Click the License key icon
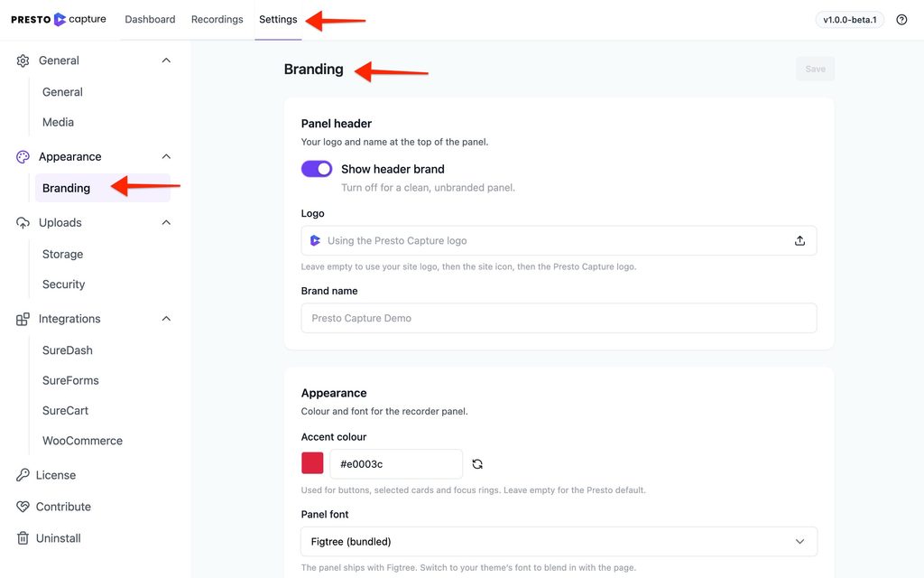Image resolution: width=924 pixels, height=578 pixels. (23, 475)
